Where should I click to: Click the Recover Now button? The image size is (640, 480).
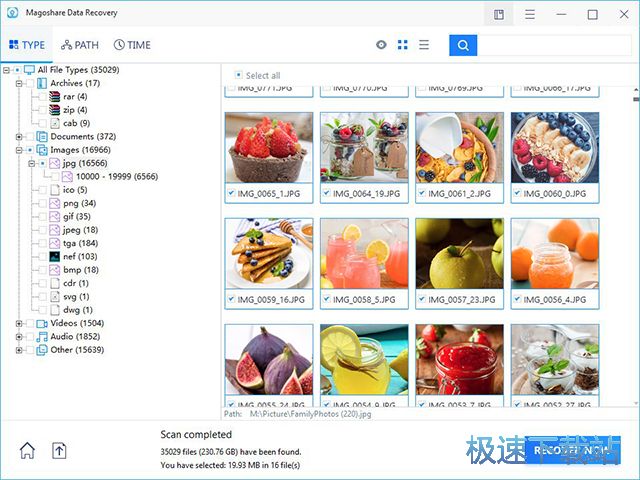pos(573,450)
